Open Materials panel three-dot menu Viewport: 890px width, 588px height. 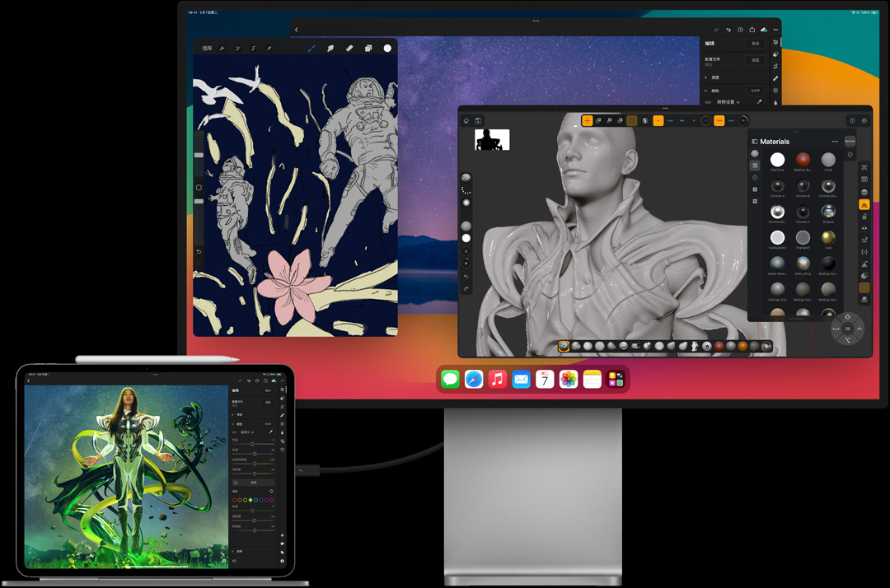[x=835, y=142]
